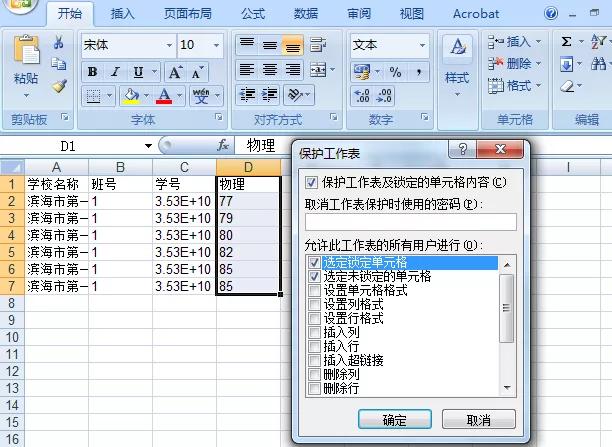Show phonetic guide (wén) icon
612x447 pixels.
coord(201,96)
